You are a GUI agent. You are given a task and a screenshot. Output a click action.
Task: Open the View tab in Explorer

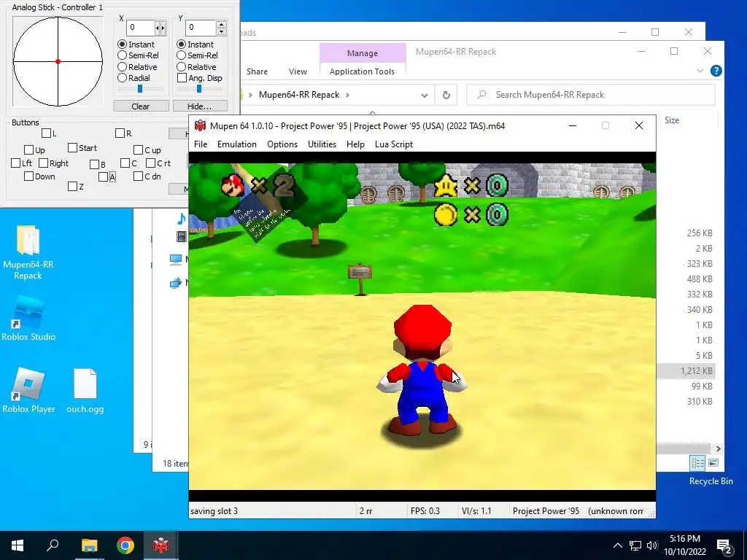click(298, 71)
